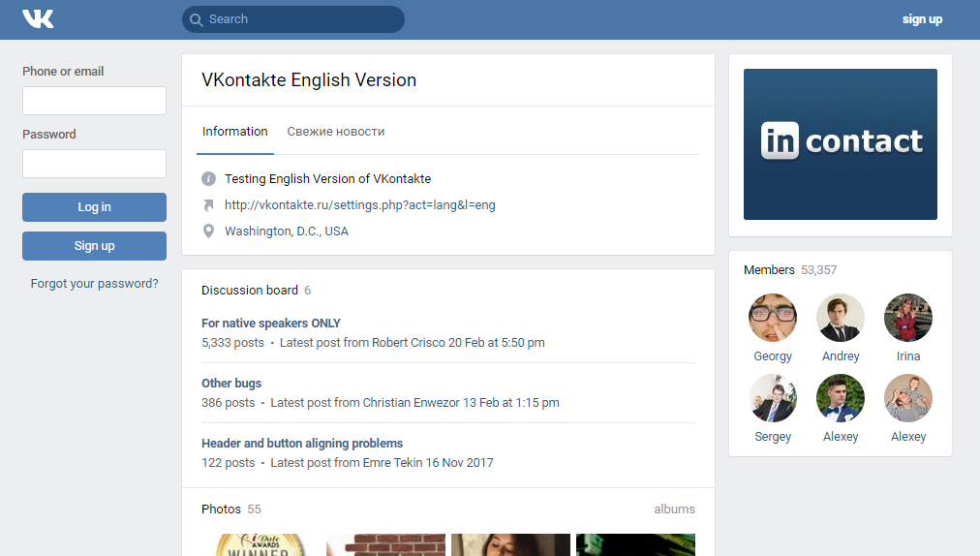Switch to the Information tab
This screenshot has width=980, height=556.
coord(235,132)
